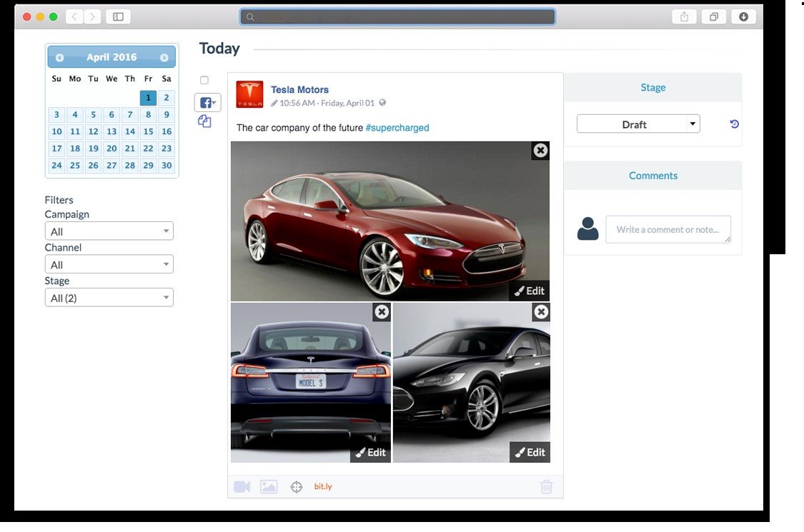Click the browser address search bar
The height and width of the screenshot is (532, 804).
pyautogui.click(x=397, y=16)
